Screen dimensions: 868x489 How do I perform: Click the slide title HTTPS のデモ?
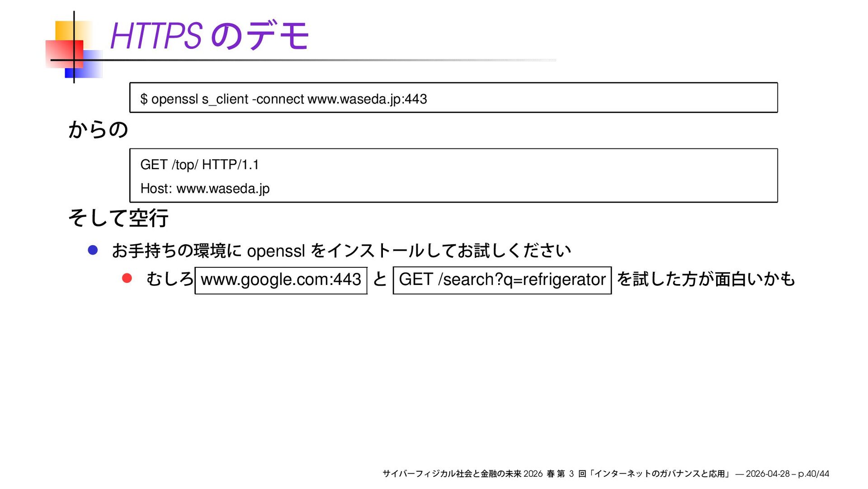209,36
